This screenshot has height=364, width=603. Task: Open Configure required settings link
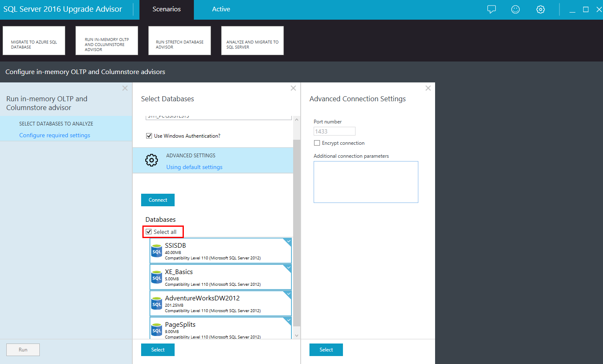pyautogui.click(x=55, y=135)
